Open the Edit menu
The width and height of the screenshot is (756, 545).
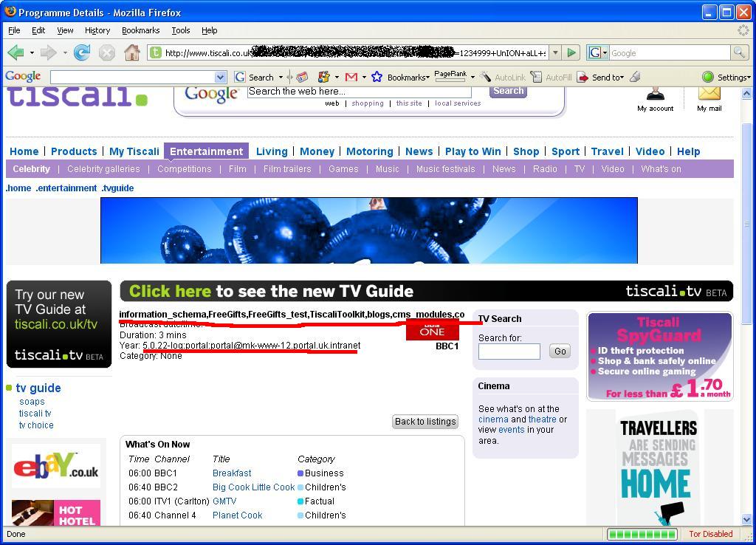38,30
